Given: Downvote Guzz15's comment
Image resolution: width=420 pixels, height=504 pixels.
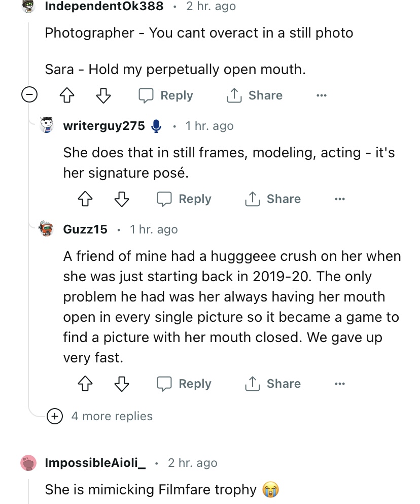Looking at the screenshot, I should pos(121,384).
